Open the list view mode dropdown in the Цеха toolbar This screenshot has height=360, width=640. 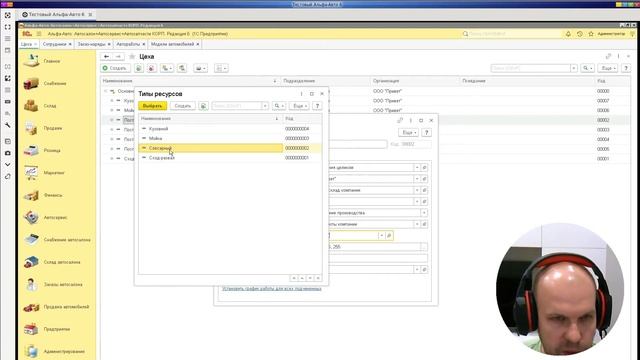[221, 68]
